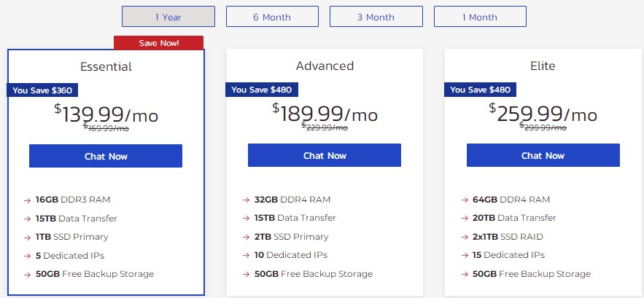Click the Elite plan heading
644x298 pixels.
543,66
